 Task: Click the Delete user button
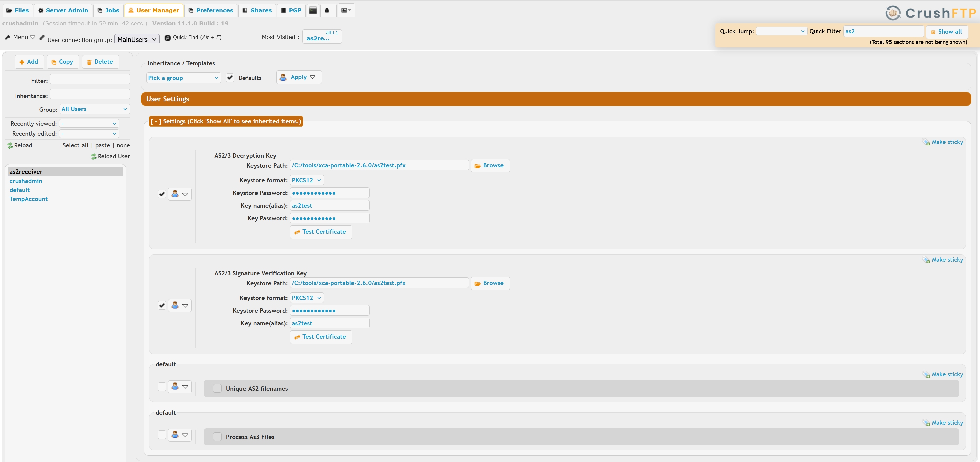pyautogui.click(x=100, y=62)
